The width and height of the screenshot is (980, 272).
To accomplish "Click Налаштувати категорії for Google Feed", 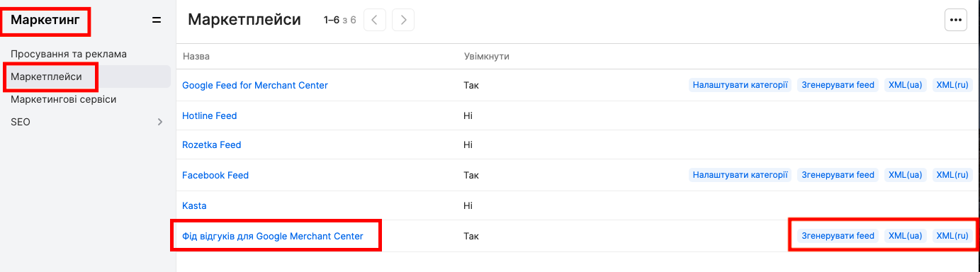I will pos(740,85).
